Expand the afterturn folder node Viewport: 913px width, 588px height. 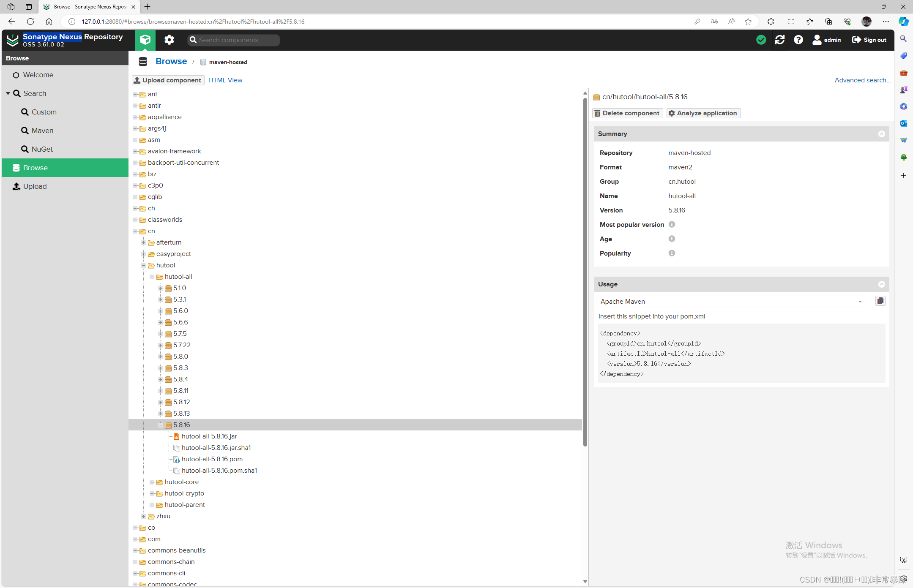(x=144, y=242)
